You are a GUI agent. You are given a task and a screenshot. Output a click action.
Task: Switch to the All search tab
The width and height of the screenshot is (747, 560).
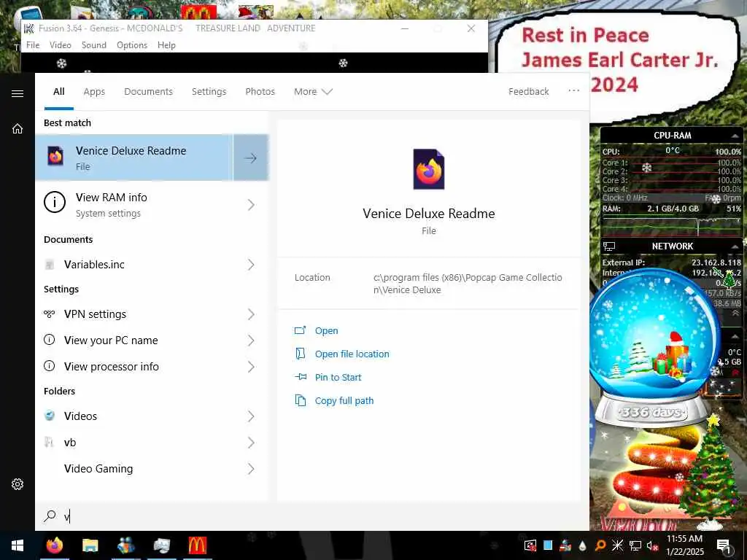(59, 91)
